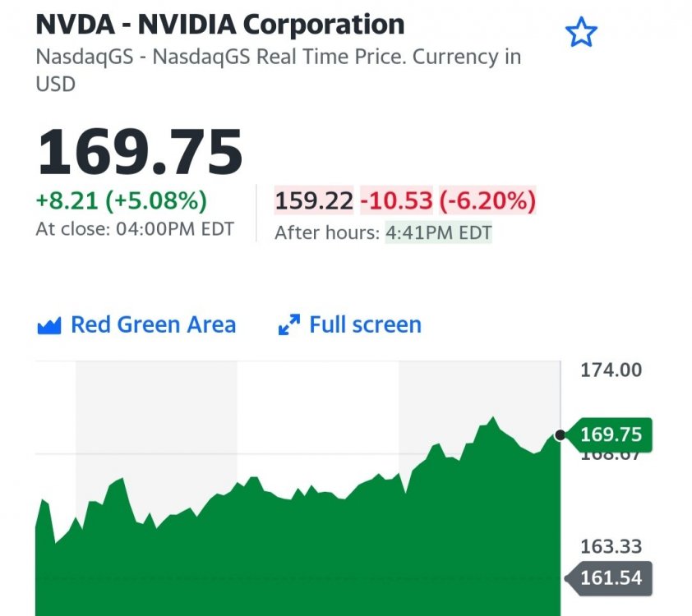Click the large 169.75 closing price
This screenshot has height=616, width=692.
(x=140, y=153)
